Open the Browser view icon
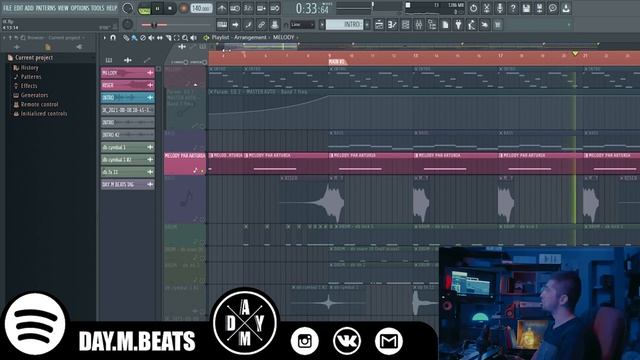Image resolution: width=640 pixels, height=360 pixels. [x=432, y=25]
